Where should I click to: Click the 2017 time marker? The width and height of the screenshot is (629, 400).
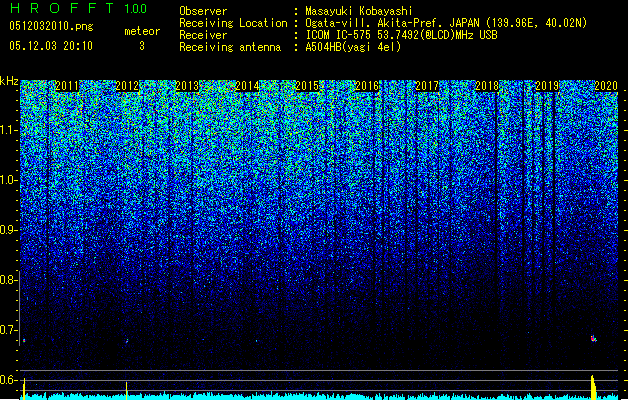click(x=427, y=86)
